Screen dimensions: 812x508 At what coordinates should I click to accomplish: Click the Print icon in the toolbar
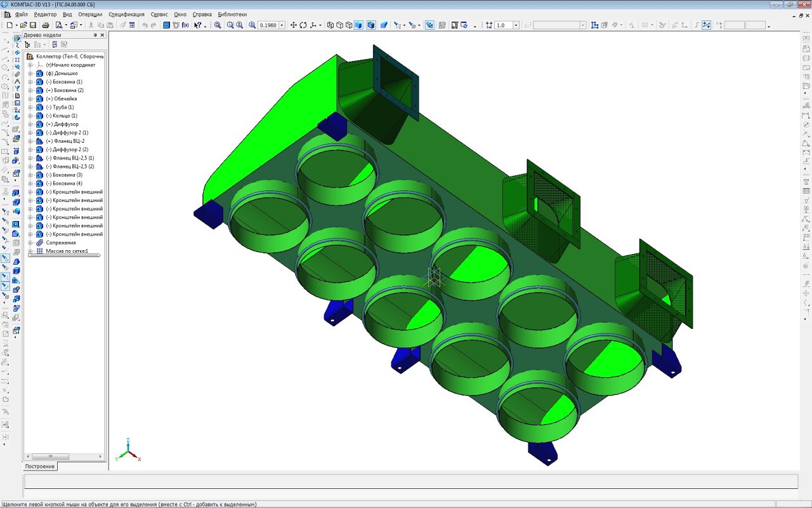(46, 25)
